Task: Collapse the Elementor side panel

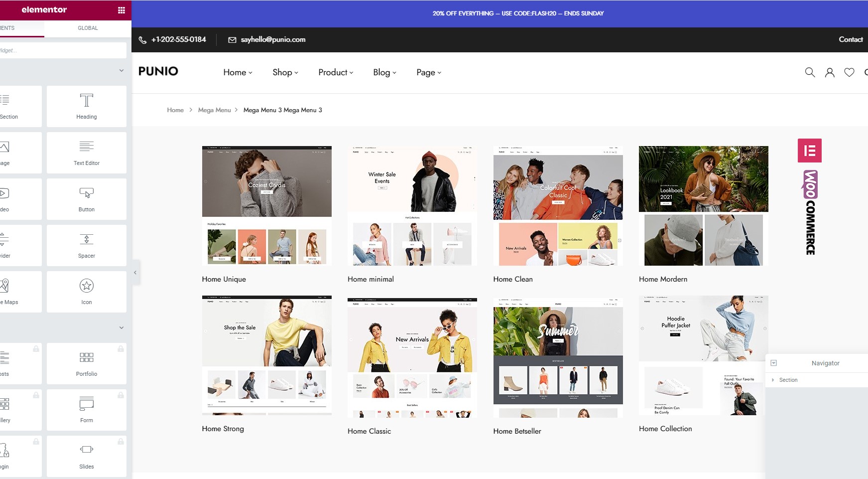Action: tap(135, 273)
